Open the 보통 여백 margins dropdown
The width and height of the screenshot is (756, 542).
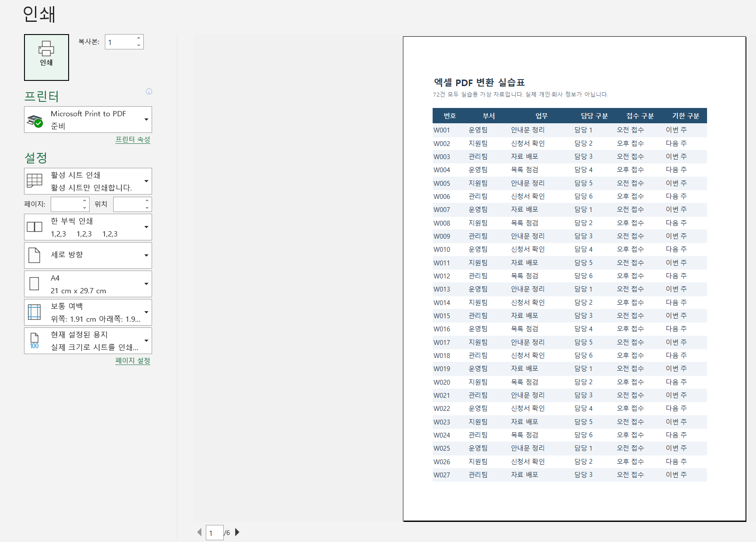88,312
